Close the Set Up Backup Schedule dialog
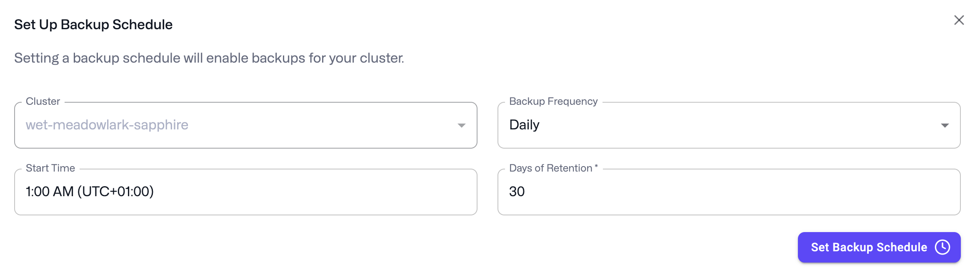 click(x=959, y=20)
